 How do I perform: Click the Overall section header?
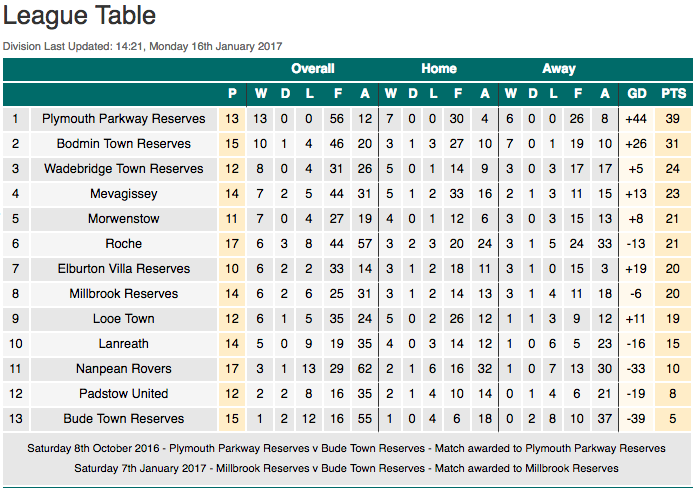[312, 68]
